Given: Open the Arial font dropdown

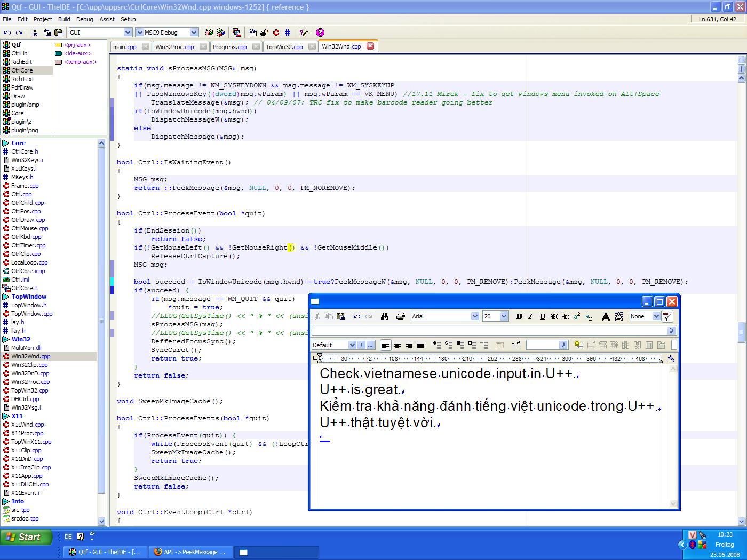Looking at the screenshot, I should (x=475, y=316).
